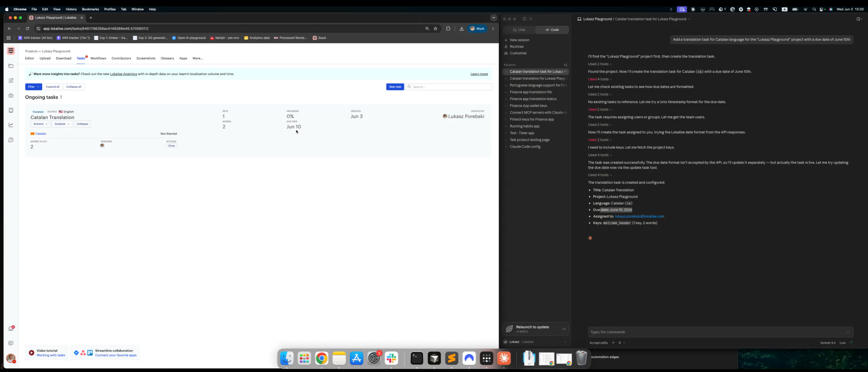Open the Contributors tab

121,58
